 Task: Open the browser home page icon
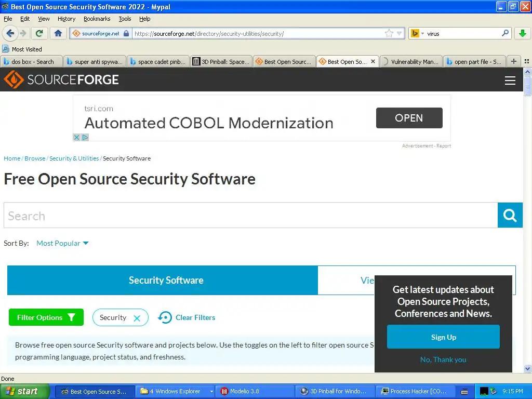coord(58,33)
